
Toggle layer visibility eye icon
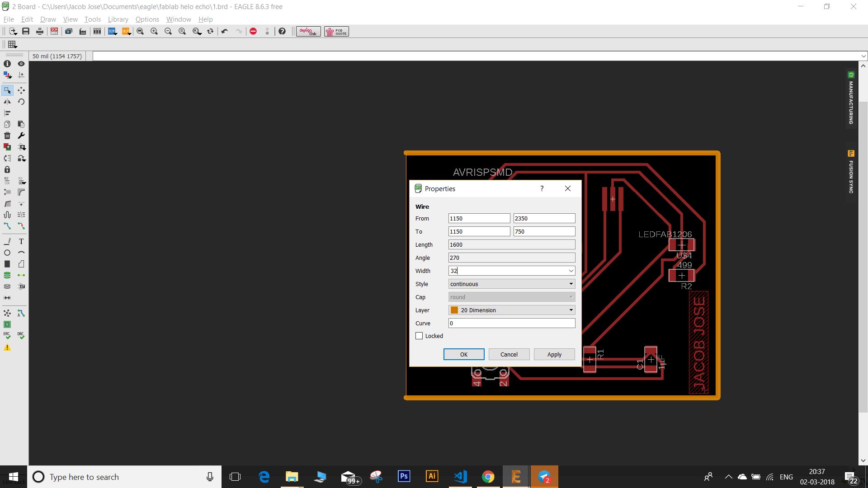(21, 64)
